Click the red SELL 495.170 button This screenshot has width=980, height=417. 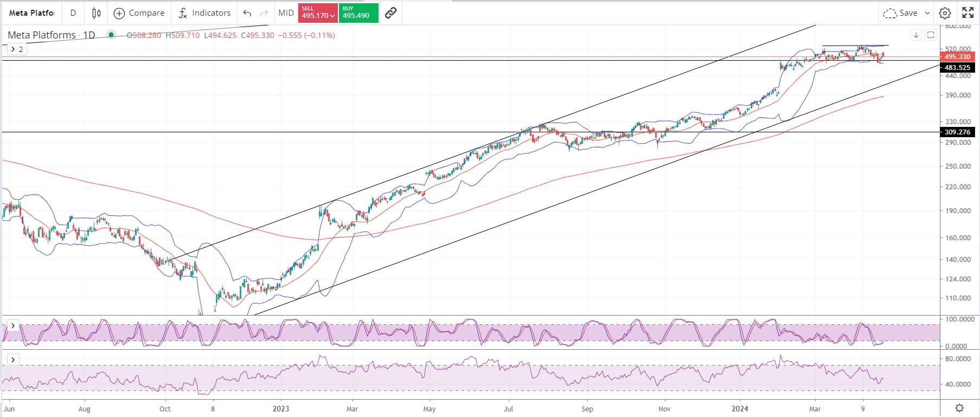[x=318, y=12]
